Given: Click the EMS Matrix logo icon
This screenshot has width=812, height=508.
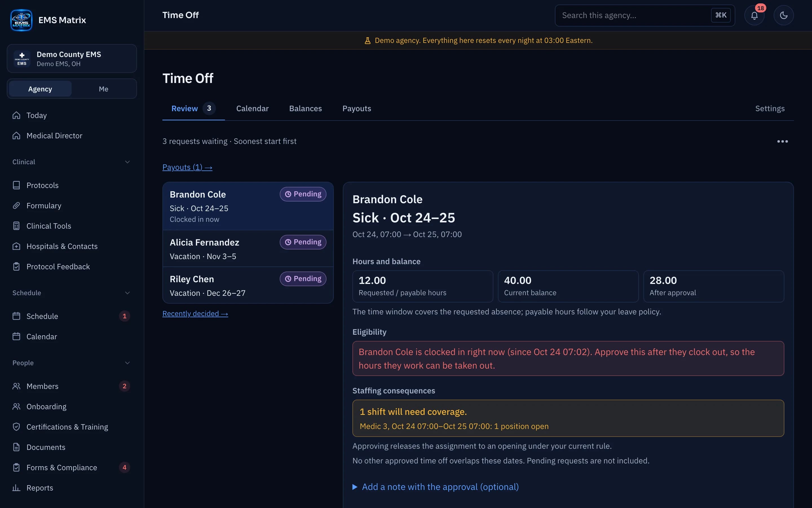Looking at the screenshot, I should tap(21, 20).
